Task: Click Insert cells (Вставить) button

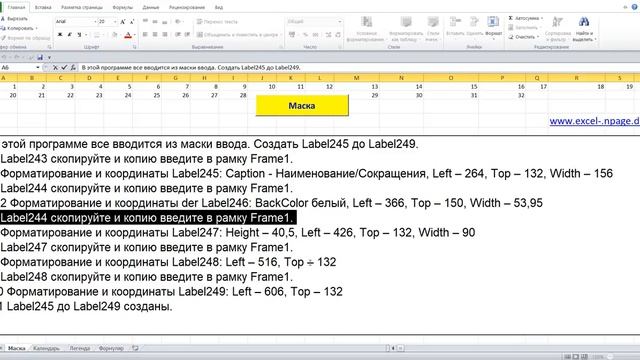Action: [455, 27]
